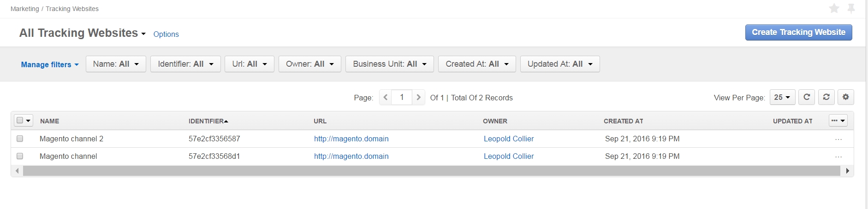Image resolution: width=868 pixels, height=209 pixels.
Task: Sort by the IDENTIFIER column header
Action: pyautogui.click(x=208, y=121)
